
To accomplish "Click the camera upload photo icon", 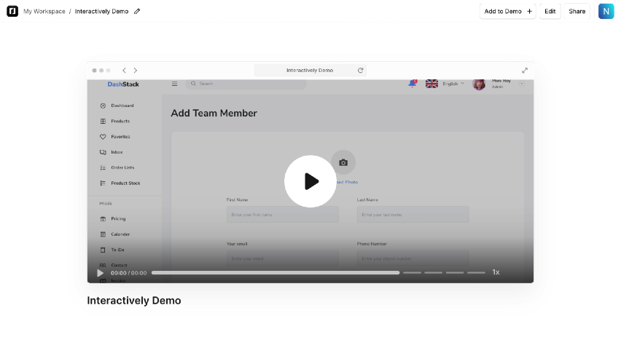I will [x=343, y=162].
